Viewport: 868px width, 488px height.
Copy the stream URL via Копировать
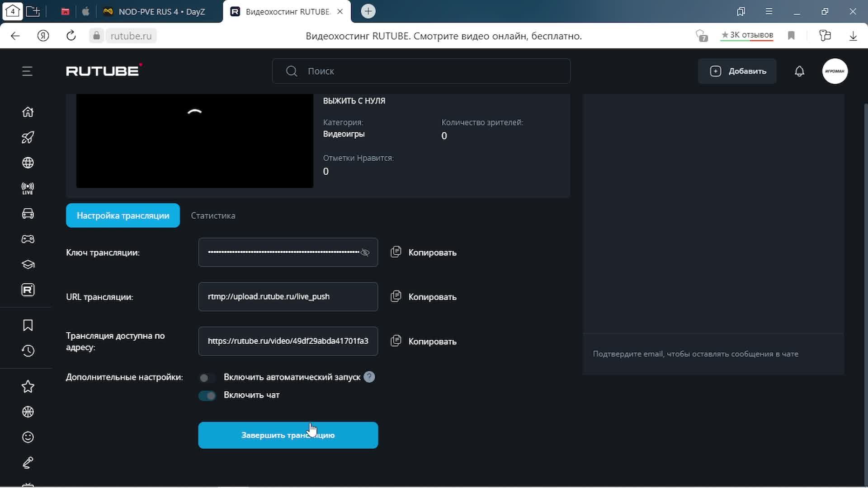pos(424,297)
